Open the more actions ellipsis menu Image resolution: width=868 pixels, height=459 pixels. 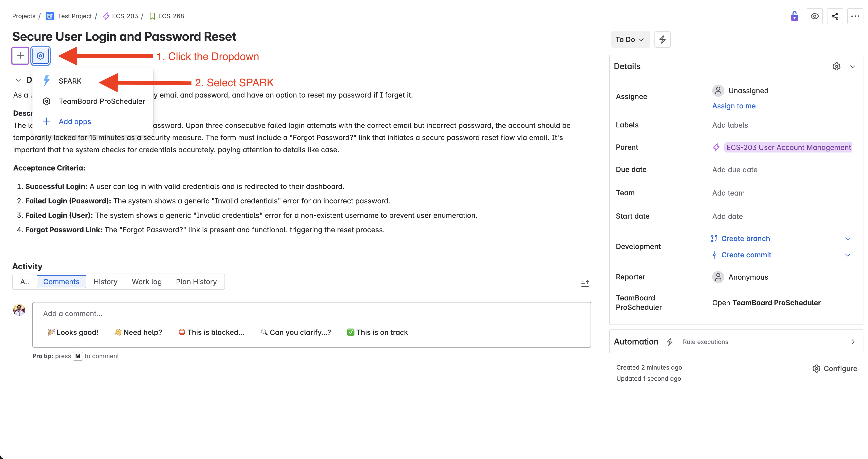click(x=855, y=16)
